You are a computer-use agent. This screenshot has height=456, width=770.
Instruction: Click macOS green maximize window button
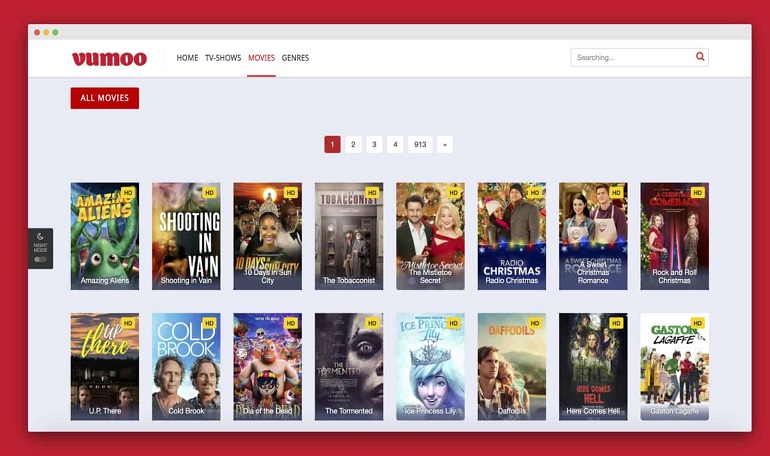pyautogui.click(x=55, y=32)
